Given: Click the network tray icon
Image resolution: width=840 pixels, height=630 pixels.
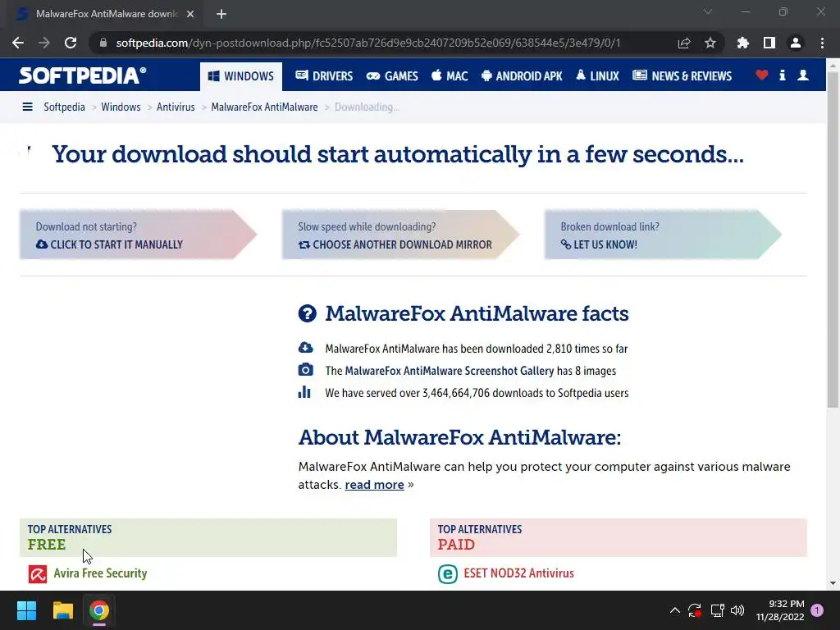Looking at the screenshot, I should [x=717, y=610].
